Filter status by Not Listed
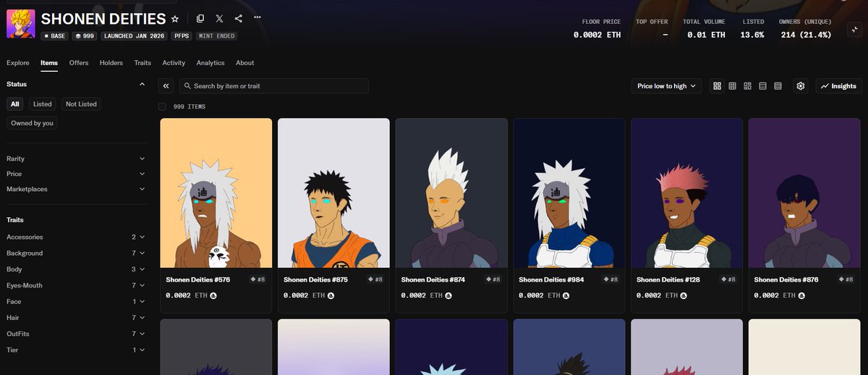 tap(81, 104)
